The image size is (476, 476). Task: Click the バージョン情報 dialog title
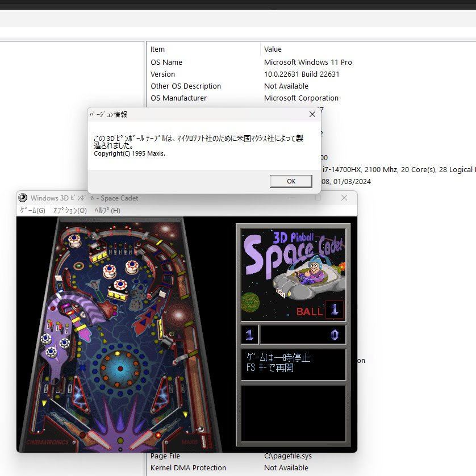point(108,114)
